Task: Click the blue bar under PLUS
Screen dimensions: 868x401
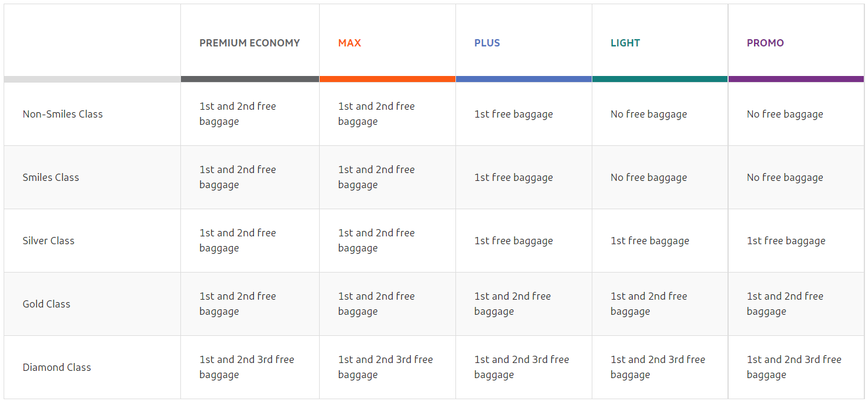Action: [524, 79]
